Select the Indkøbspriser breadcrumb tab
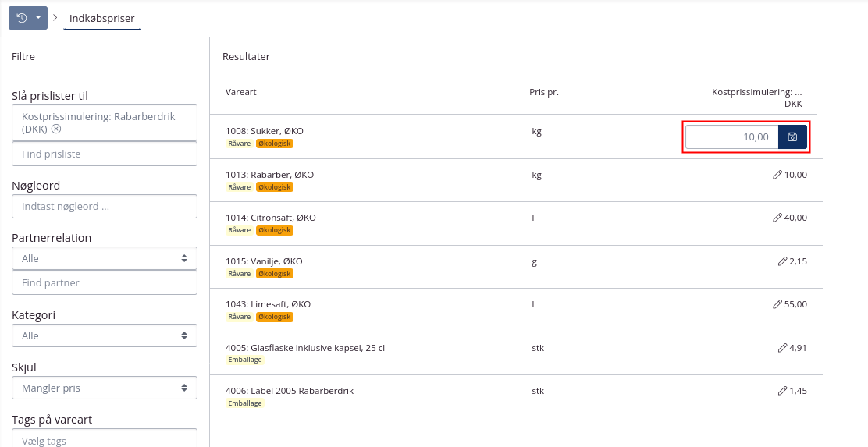This screenshot has width=868, height=447. click(x=102, y=17)
